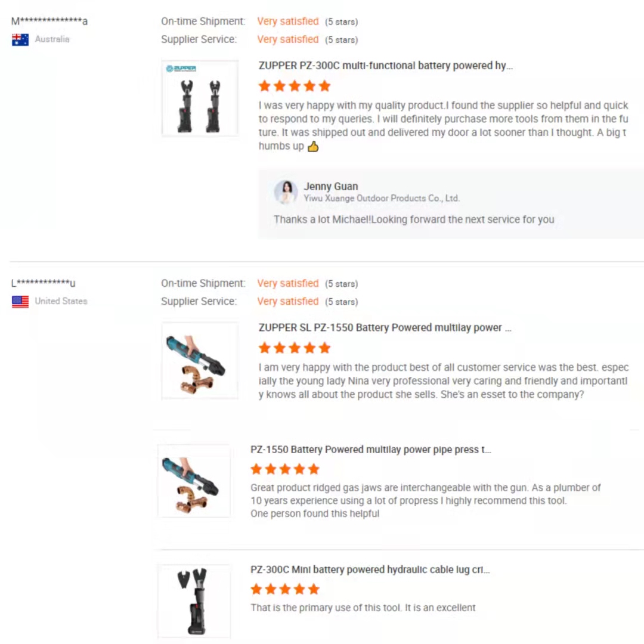Click star rating under ZUPPER SL PZ-1550 title

click(295, 348)
